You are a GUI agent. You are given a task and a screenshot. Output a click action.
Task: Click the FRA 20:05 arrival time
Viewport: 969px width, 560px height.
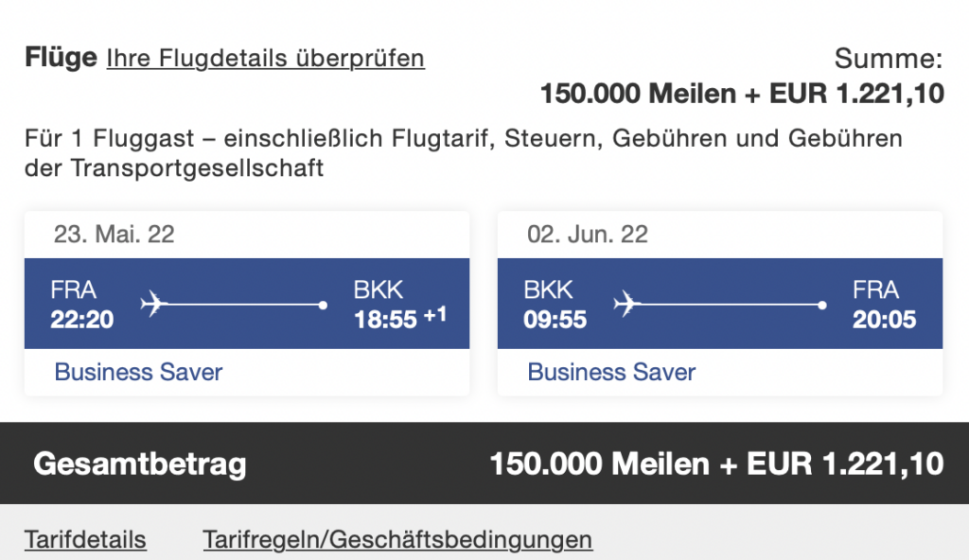(884, 319)
